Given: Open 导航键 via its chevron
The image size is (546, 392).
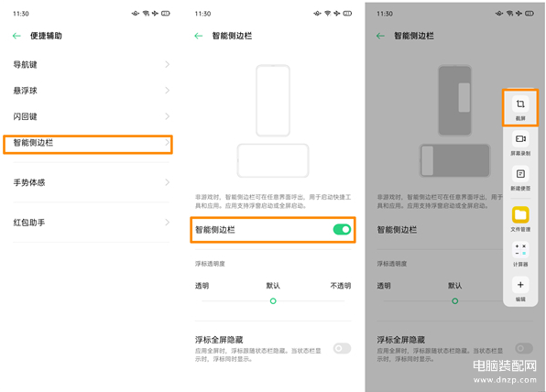Looking at the screenshot, I should pyautogui.click(x=167, y=64).
